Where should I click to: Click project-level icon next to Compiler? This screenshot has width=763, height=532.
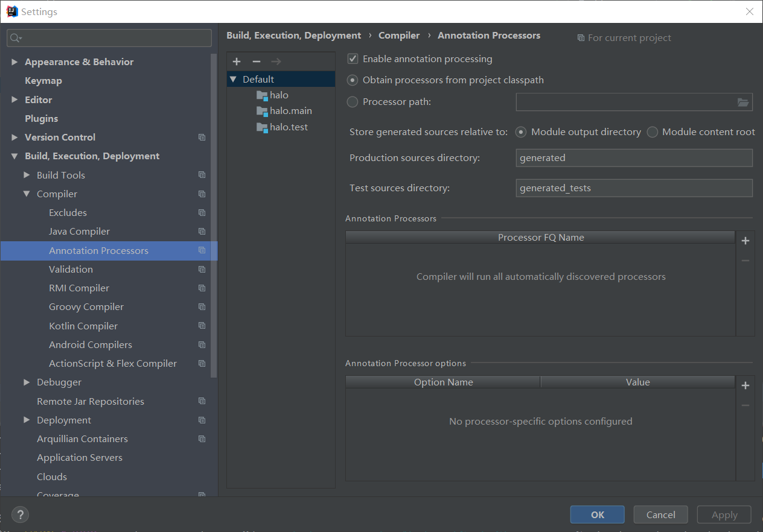(202, 194)
